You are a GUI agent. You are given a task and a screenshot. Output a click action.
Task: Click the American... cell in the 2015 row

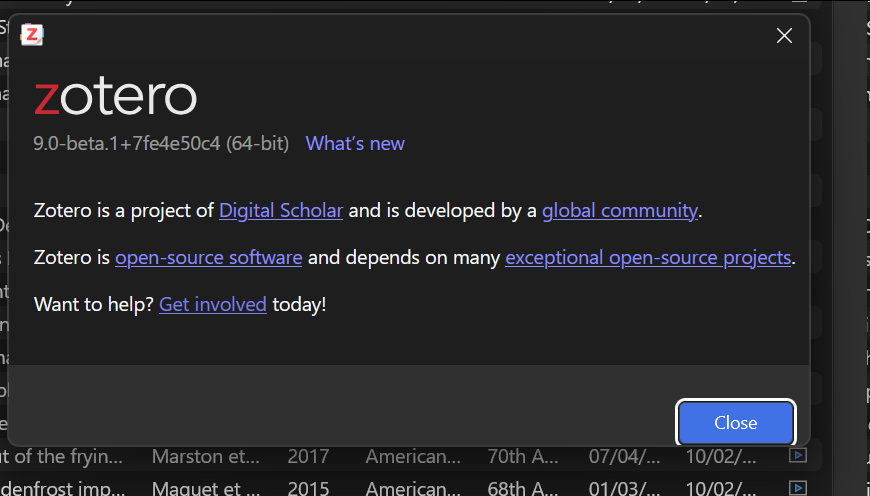(x=413, y=488)
